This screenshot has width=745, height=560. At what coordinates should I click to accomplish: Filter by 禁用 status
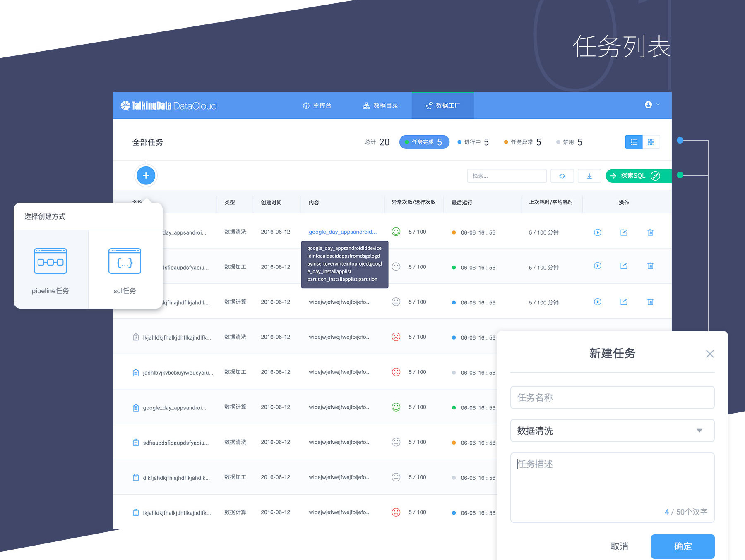(569, 142)
